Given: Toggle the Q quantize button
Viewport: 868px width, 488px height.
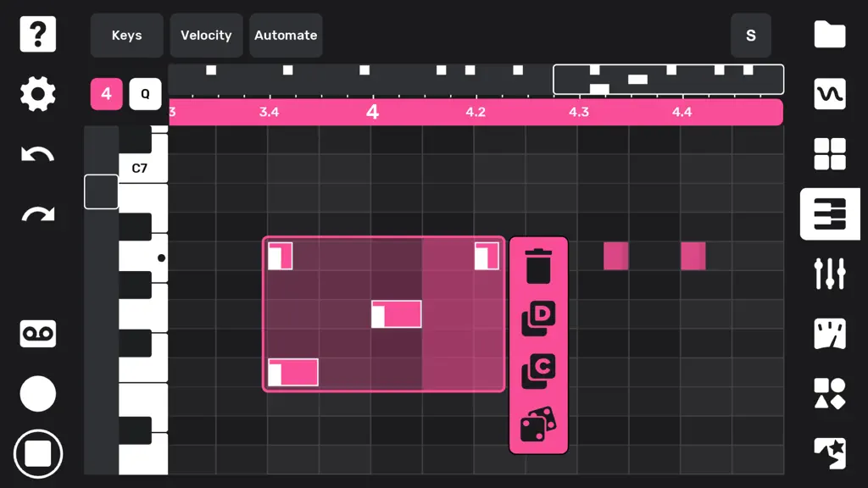Looking at the screenshot, I should pyautogui.click(x=145, y=94).
